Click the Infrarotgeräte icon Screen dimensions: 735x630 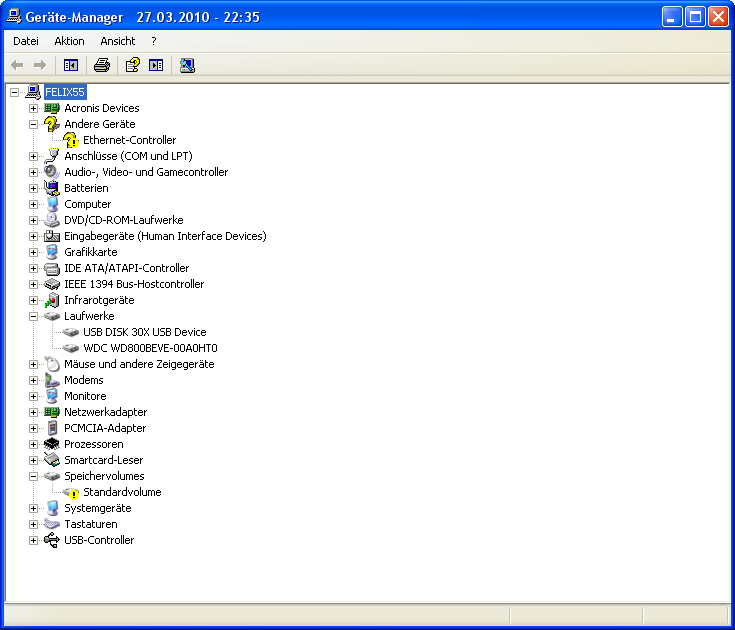52,300
